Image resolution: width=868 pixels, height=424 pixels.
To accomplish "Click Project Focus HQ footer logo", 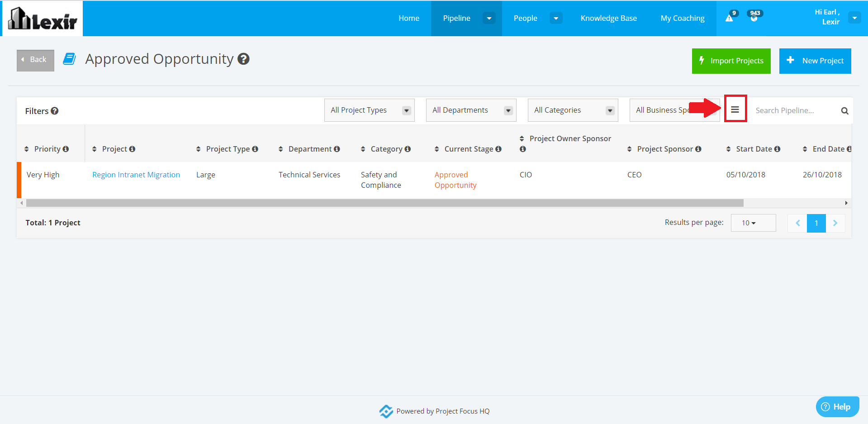I will [386, 411].
